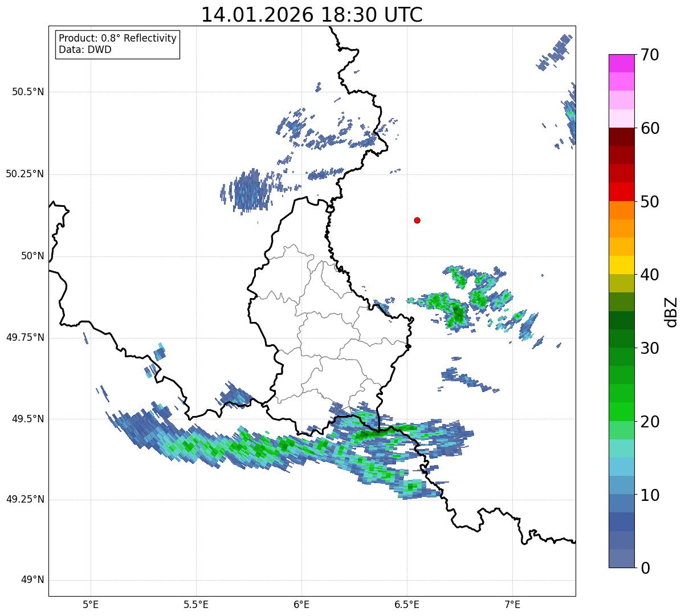Click the colorbar tick label 0
Image resolution: width=685 pixels, height=616 pixels.
(645, 568)
